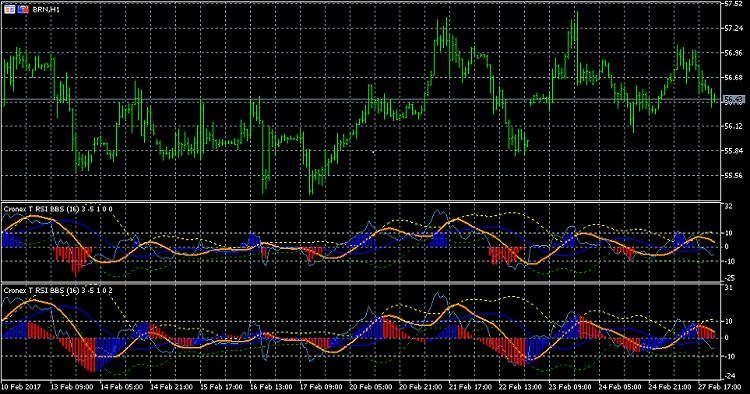Click the 20 Feb 21:00 time label
The height and width of the screenshot is (394, 750).
click(420, 387)
